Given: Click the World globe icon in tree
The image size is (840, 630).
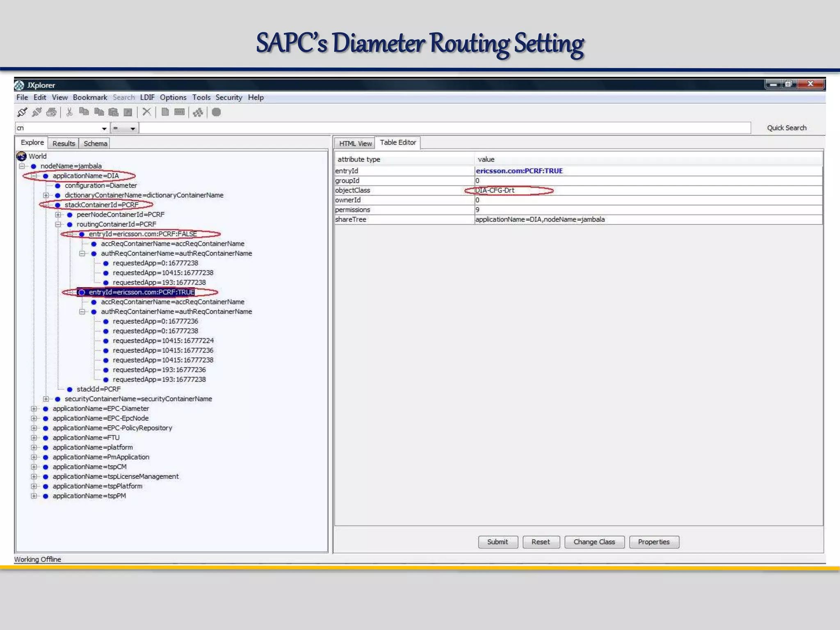Looking at the screenshot, I should [x=21, y=156].
